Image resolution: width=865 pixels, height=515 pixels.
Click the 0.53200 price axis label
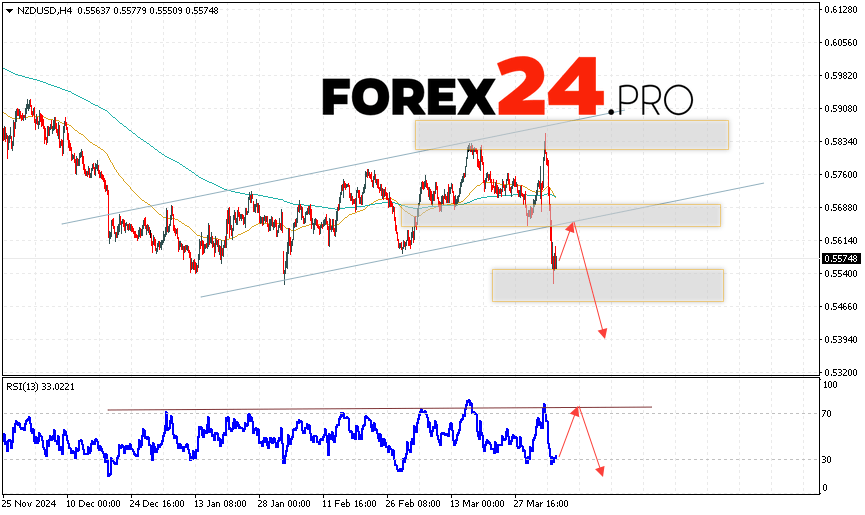[841, 372]
